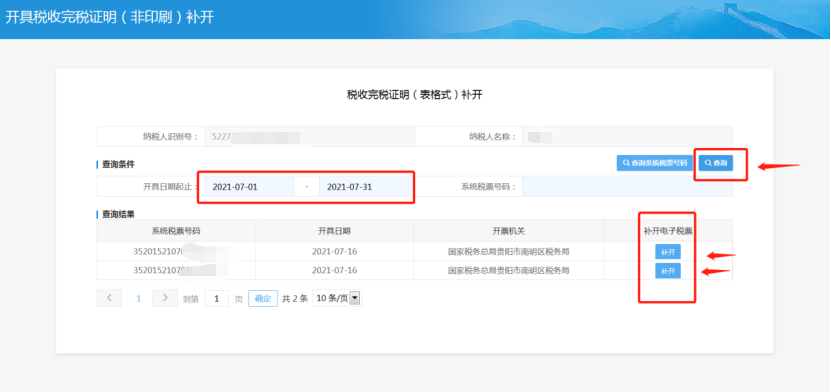Click first row's 国家税务总局贵阳市南明区税务局 cell
This screenshot has width=831, height=392.
(509, 251)
